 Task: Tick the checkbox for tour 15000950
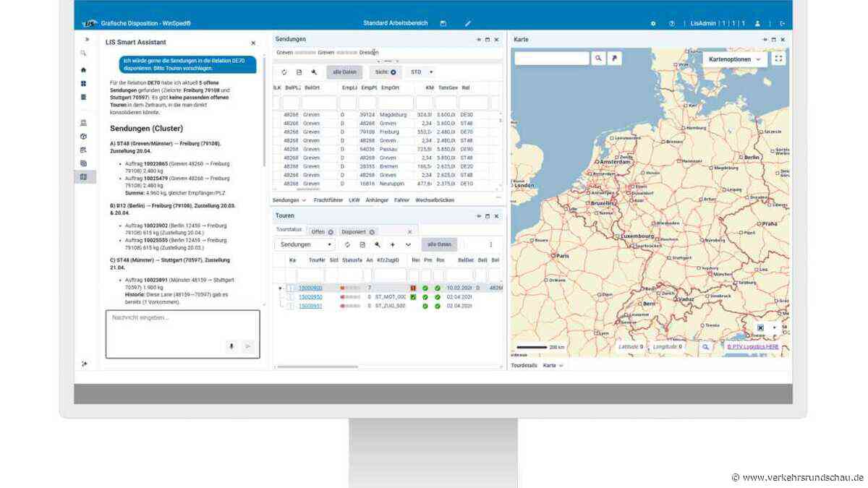click(291, 296)
